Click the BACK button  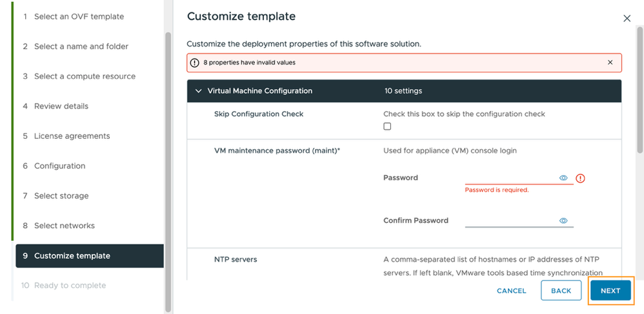(x=561, y=291)
